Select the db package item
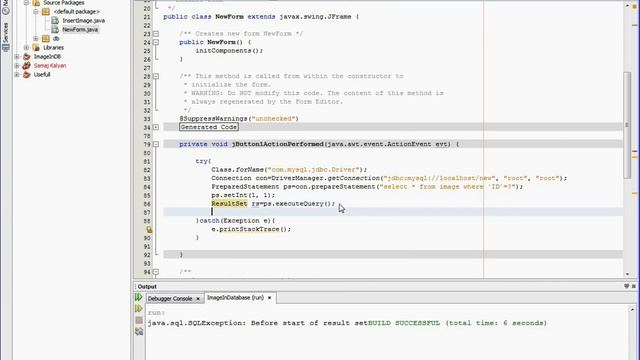This screenshot has height=360, width=640. 56,39
